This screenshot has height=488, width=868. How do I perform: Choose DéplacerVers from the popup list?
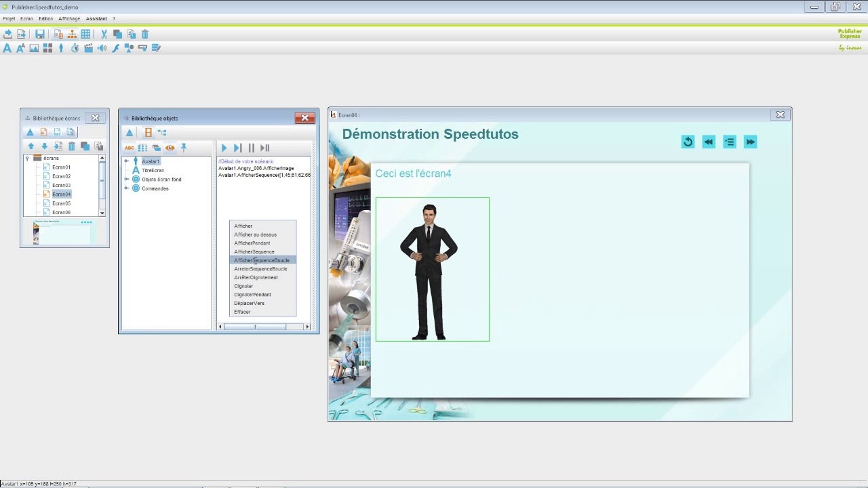[x=262, y=303]
